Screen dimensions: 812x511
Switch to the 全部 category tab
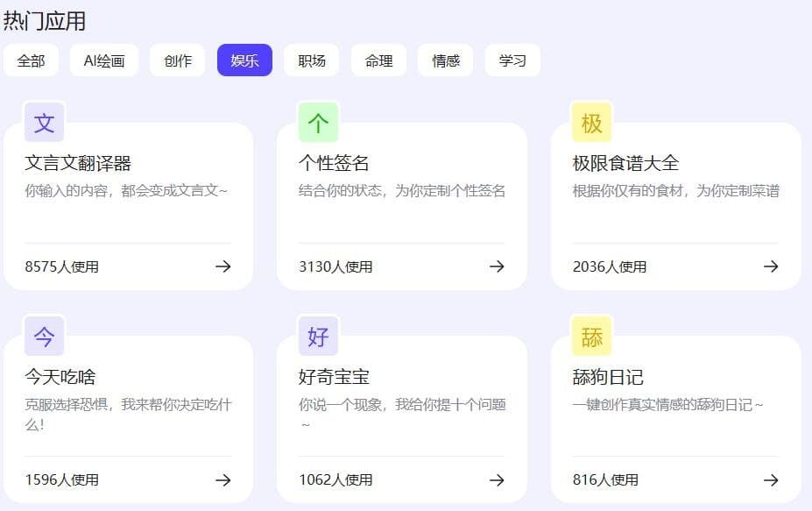pyautogui.click(x=31, y=60)
